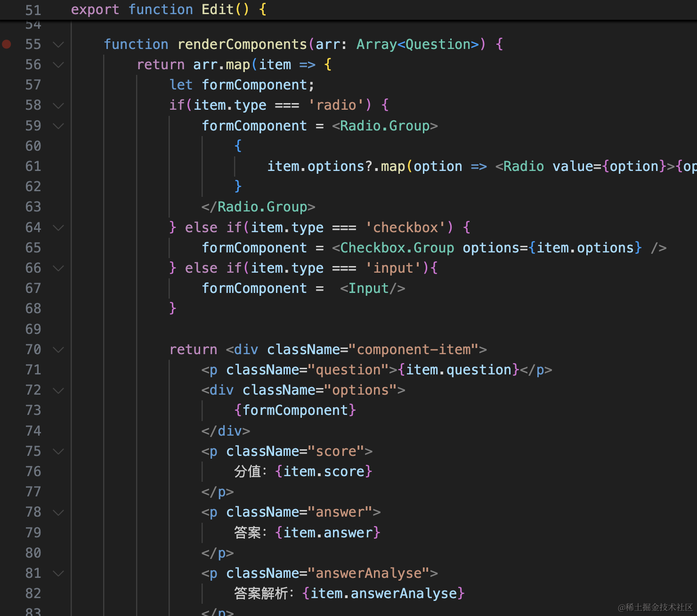Collapse the score paragraph on line 75
The width and height of the screenshot is (697, 616).
[58, 452]
